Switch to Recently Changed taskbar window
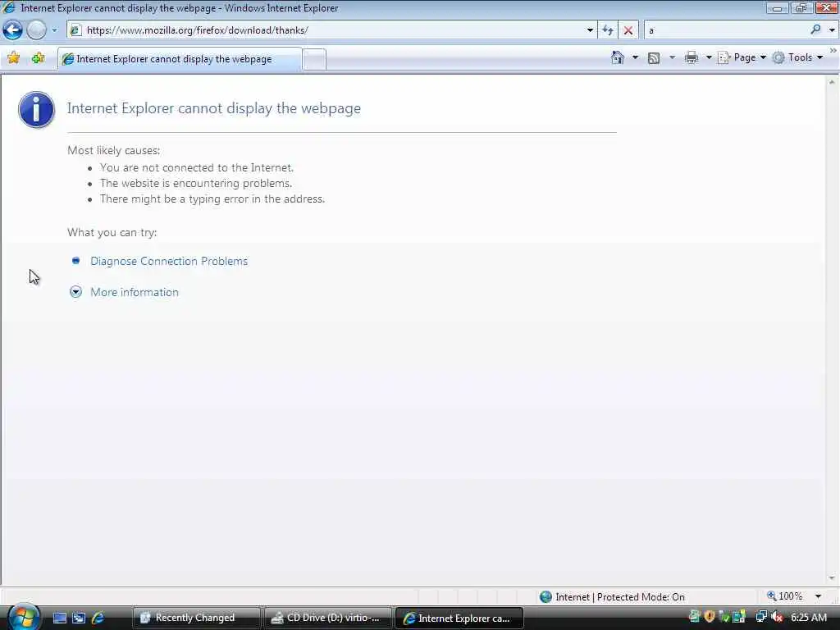The image size is (840, 630). [196, 618]
